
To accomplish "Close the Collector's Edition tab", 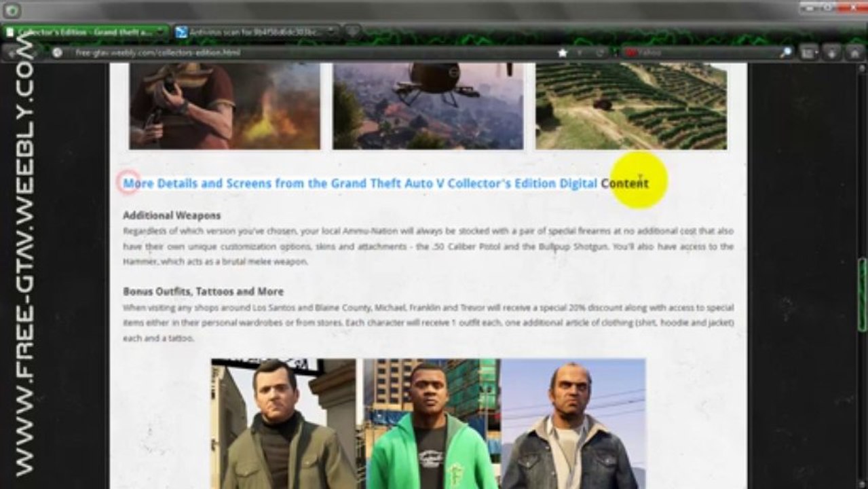I will (161, 32).
